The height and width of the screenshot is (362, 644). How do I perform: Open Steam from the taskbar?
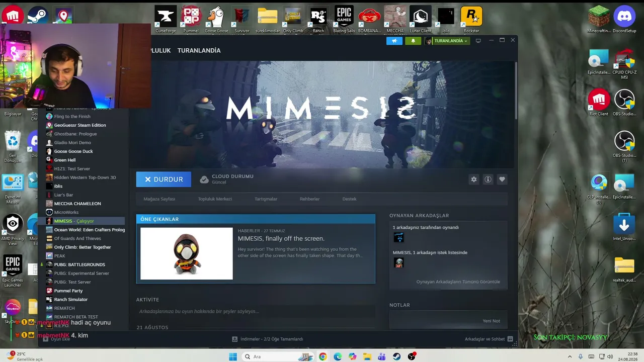[x=397, y=356]
